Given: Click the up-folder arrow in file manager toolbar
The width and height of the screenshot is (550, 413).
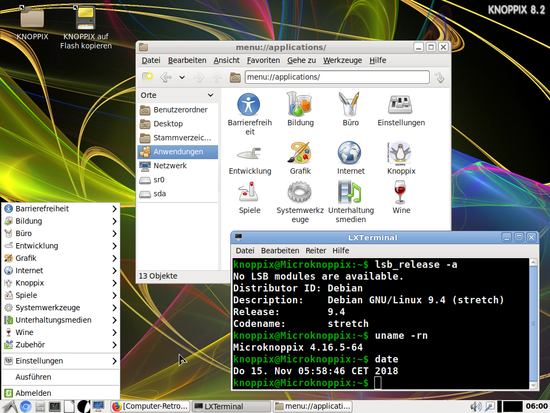Looking at the screenshot, I should pos(216,77).
